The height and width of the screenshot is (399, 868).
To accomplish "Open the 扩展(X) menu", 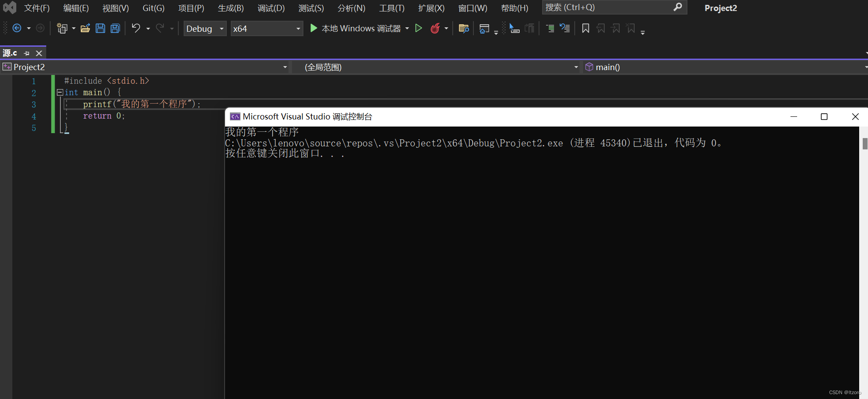I will [431, 8].
